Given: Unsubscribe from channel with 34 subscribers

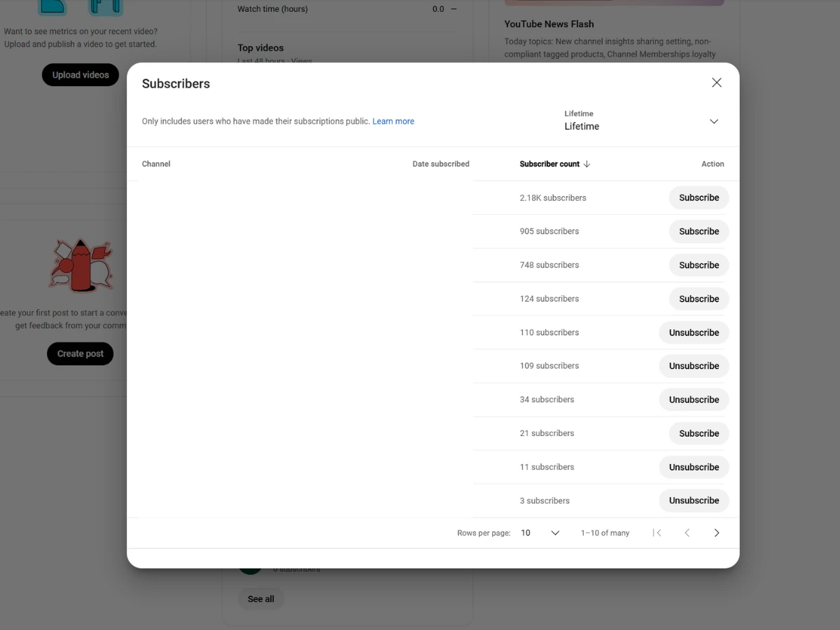Looking at the screenshot, I should pyautogui.click(x=694, y=400).
